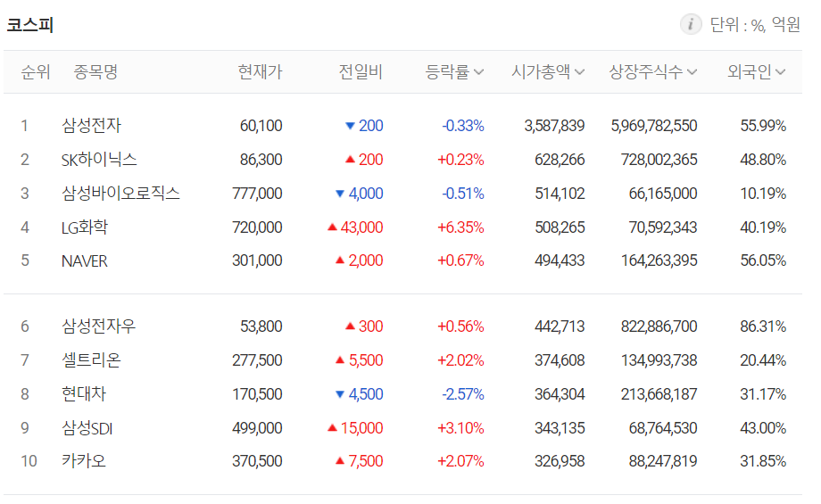This screenshot has height=504, width=821.
Task: Click 현대차 price 170,500
Action: pyautogui.click(x=257, y=394)
